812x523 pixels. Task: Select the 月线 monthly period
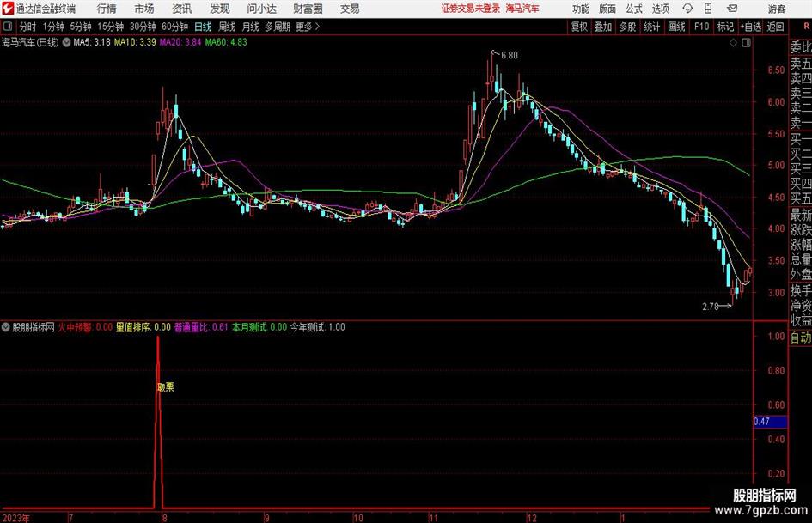pos(250,27)
